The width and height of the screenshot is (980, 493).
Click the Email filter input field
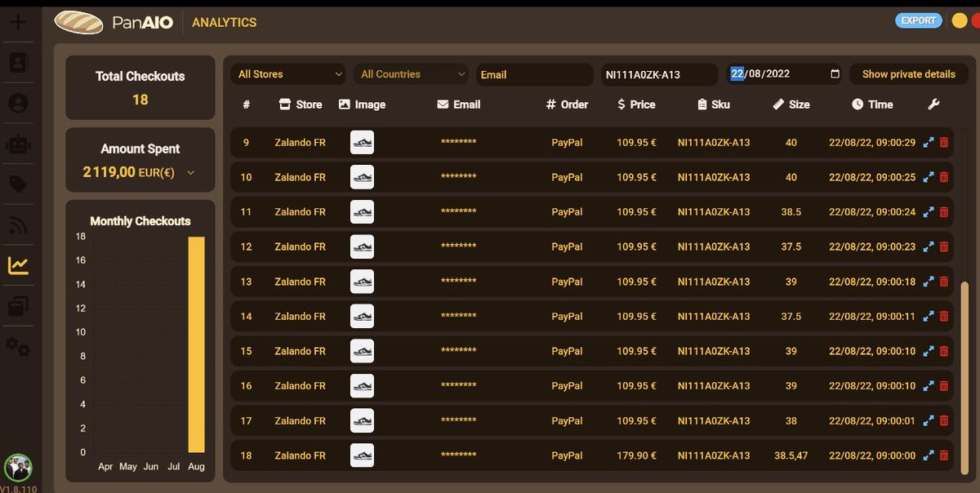pyautogui.click(x=535, y=74)
